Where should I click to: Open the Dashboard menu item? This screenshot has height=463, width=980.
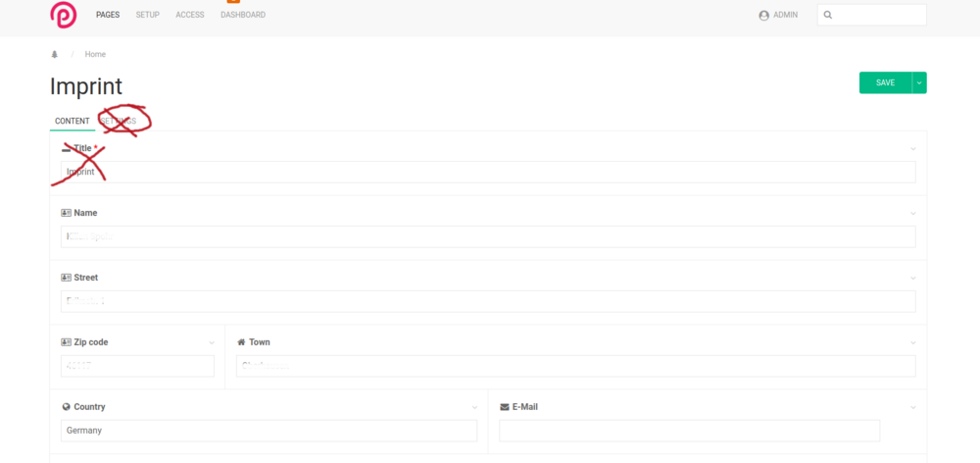pyautogui.click(x=243, y=15)
